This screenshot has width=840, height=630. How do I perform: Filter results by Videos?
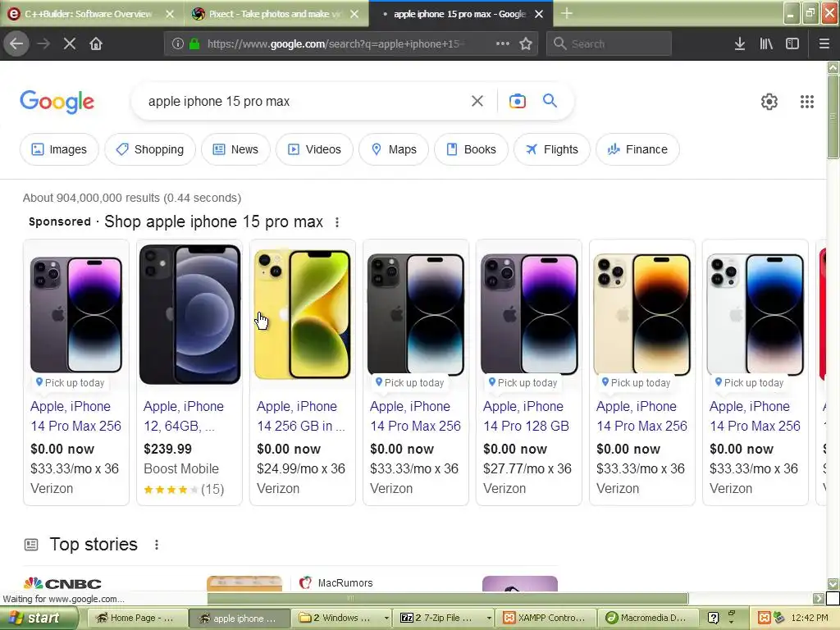coord(314,149)
